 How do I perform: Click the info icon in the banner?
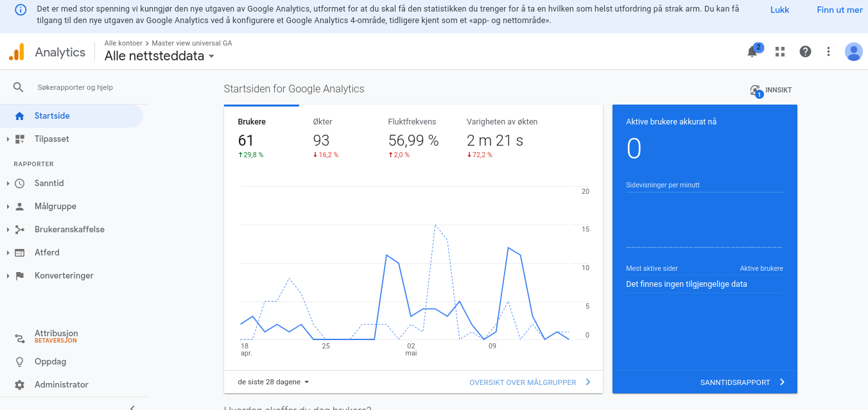(21, 10)
